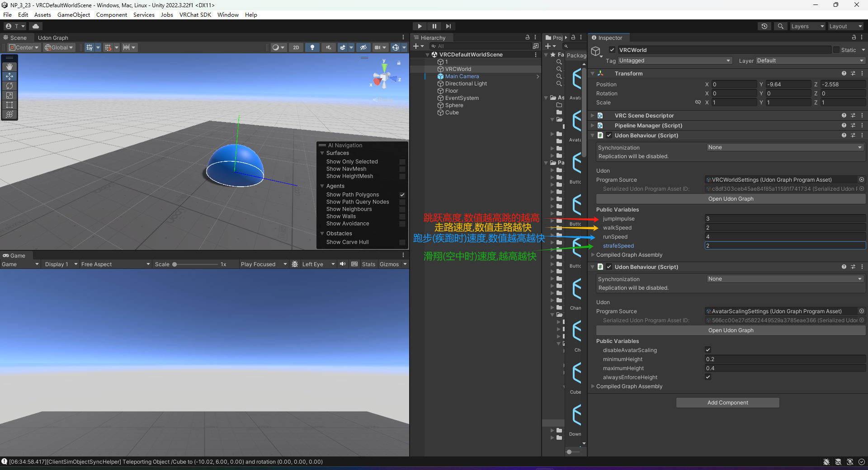The width and height of the screenshot is (868, 470).
Task: Click the Hierarchy scene search picker icon
Action: pyautogui.click(x=536, y=46)
